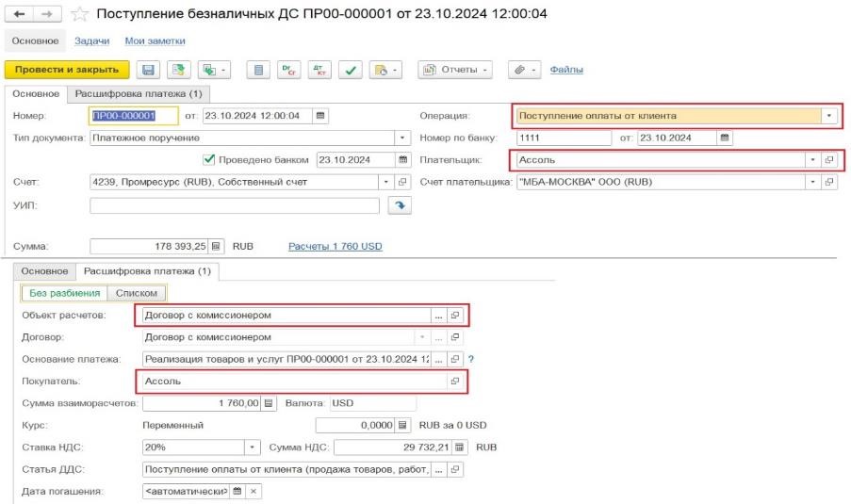Viewport: 851px width, 504px height.
Task: Click the Dt/Kt postings icon
Action: pos(293,70)
